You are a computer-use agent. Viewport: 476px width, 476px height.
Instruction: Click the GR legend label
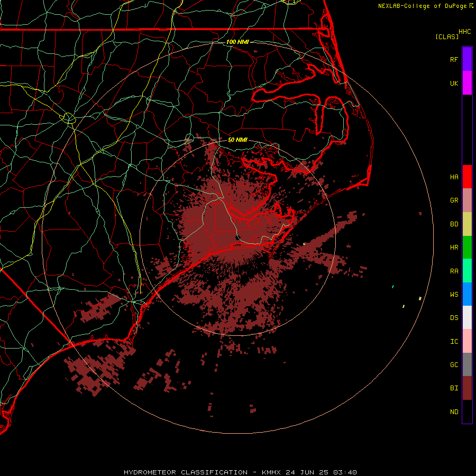(x=454, y=200)
